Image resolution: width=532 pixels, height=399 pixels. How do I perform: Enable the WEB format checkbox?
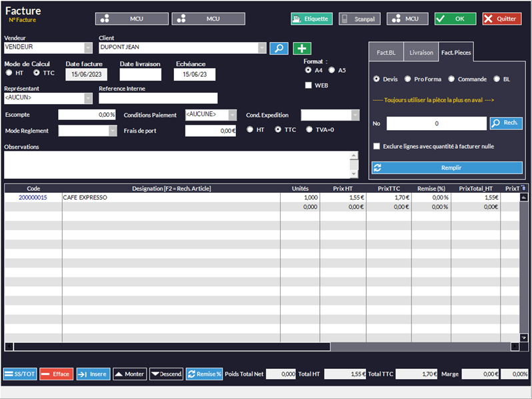tap(309, 85)
